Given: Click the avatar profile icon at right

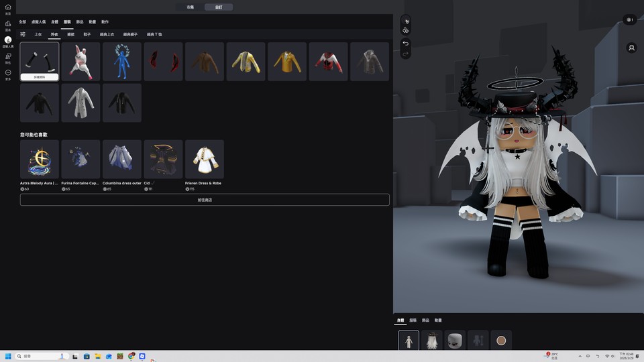Looking at the screenshot, I should pyautogui.click(x=631, y=48).
